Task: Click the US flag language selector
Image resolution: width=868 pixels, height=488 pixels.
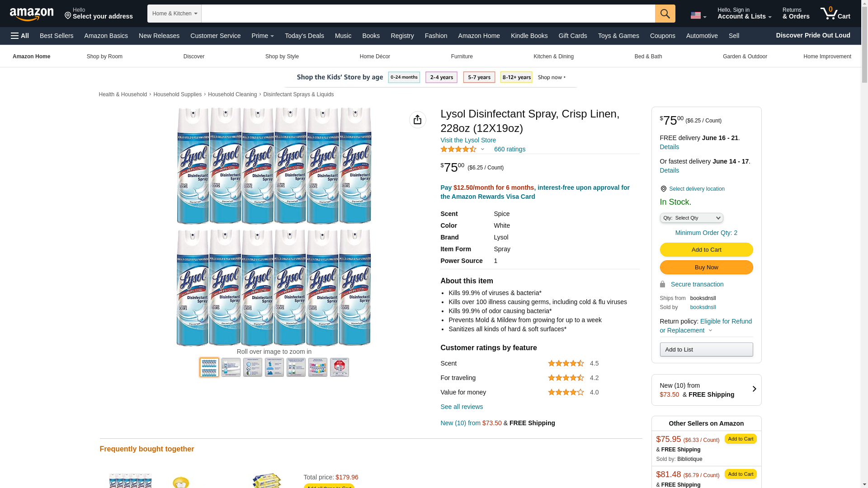Action: (x=698, y=15)
